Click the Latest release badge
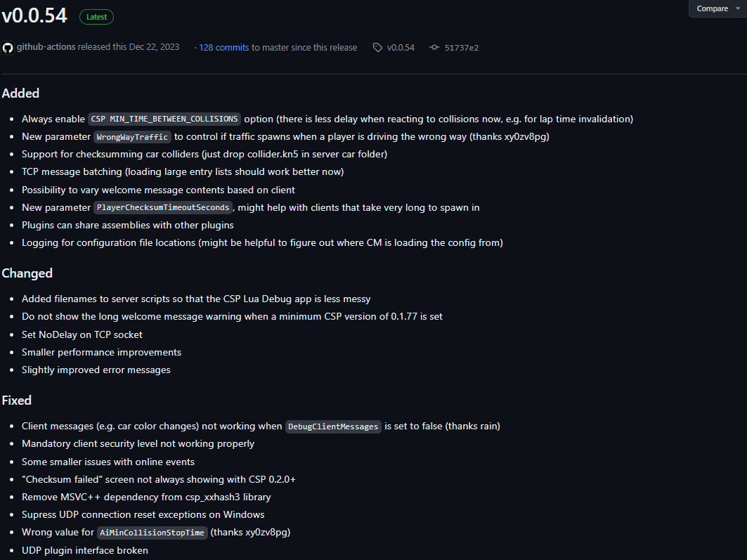Screen dimensions: 747x560 (x=97, y=17)
